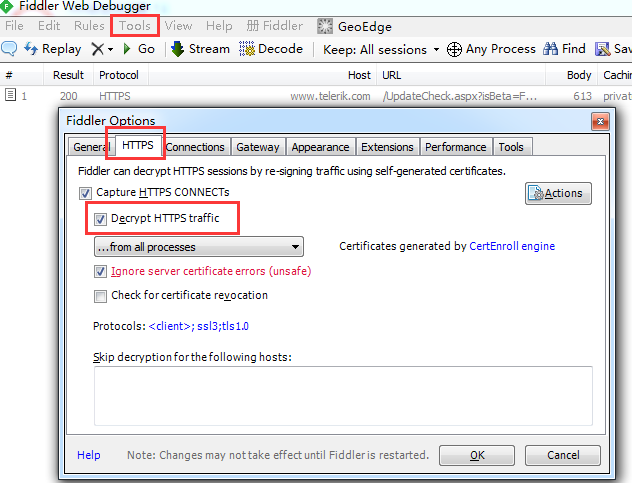632x483 pixels.
Task: Click the Body column header
Action: point(572,75)
